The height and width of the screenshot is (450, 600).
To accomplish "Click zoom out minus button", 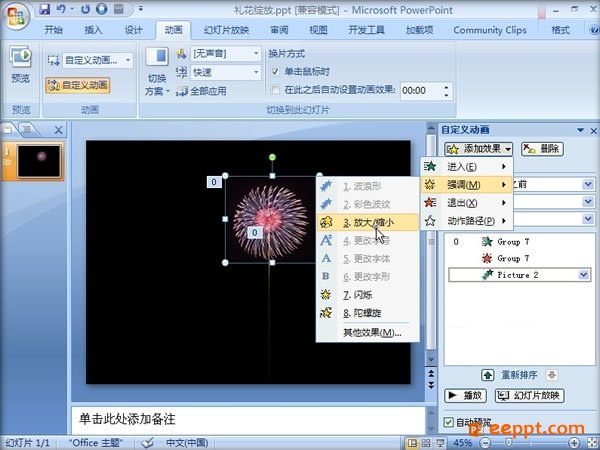I will pyautogui.click(x=485, y=443).
